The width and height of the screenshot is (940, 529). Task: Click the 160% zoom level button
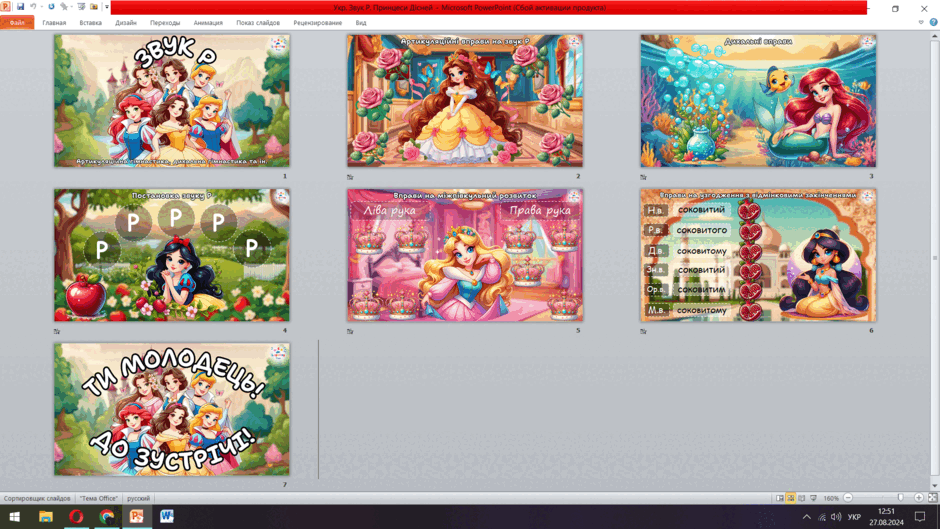point(831,498)
